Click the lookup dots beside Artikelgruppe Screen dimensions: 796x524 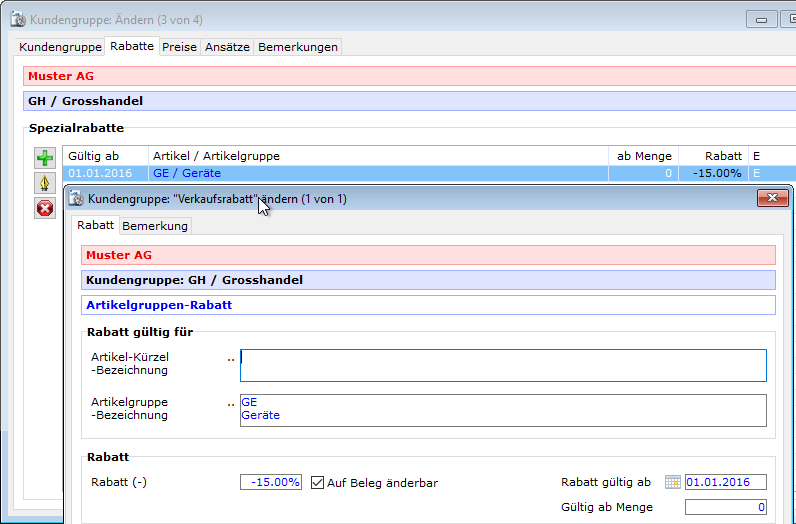tap(231, 402)
